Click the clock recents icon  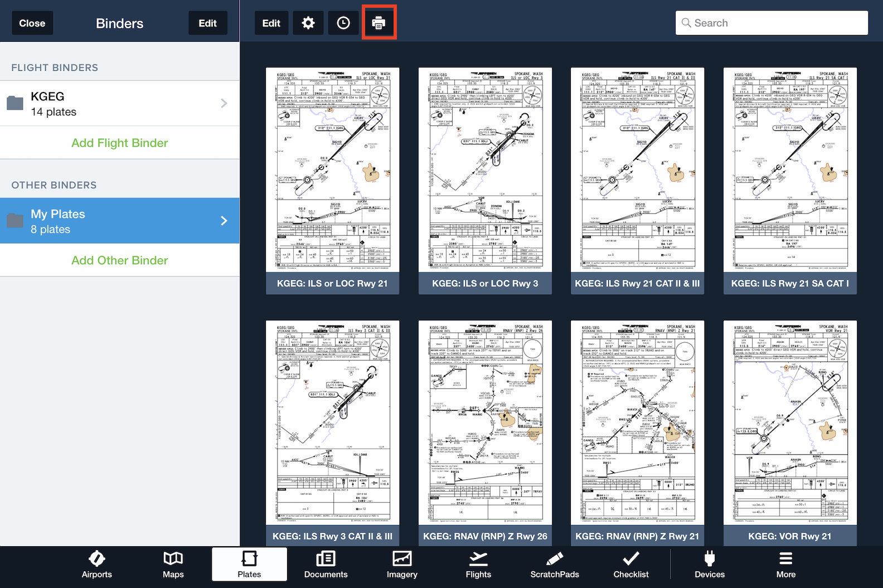click(343, 23)
